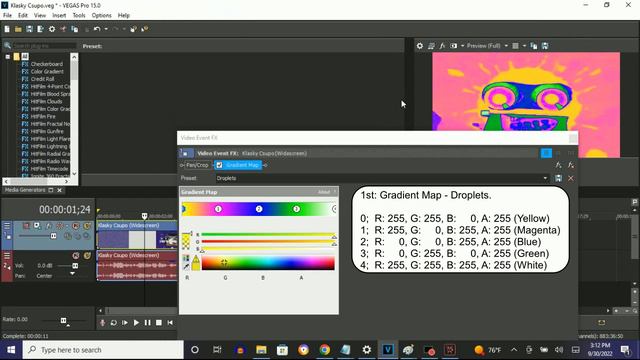The height and width of the screenshot is (360, 640).
Task: Open the Preview (Full) quality dropdown
Action: coord(487,46)
